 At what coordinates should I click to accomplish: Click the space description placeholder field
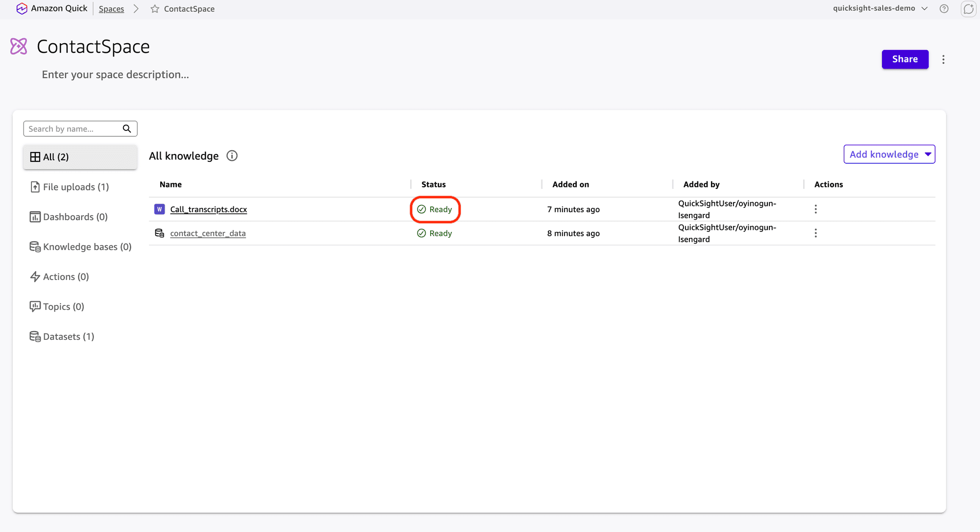coord(115,75)
